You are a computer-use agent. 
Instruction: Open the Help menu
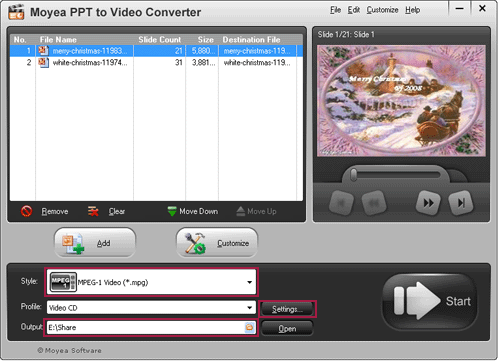pyautogui.click(x=412, y=10)
